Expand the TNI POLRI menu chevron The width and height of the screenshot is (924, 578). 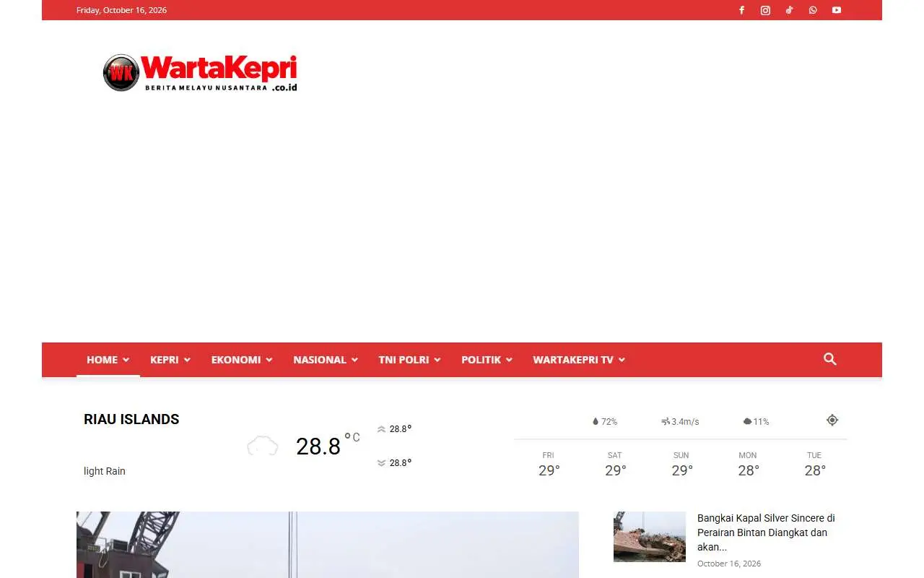coord(437,360)
